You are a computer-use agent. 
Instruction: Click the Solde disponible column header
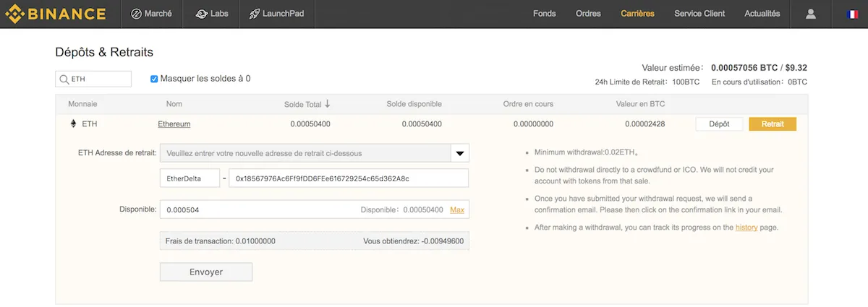[414, 103]
